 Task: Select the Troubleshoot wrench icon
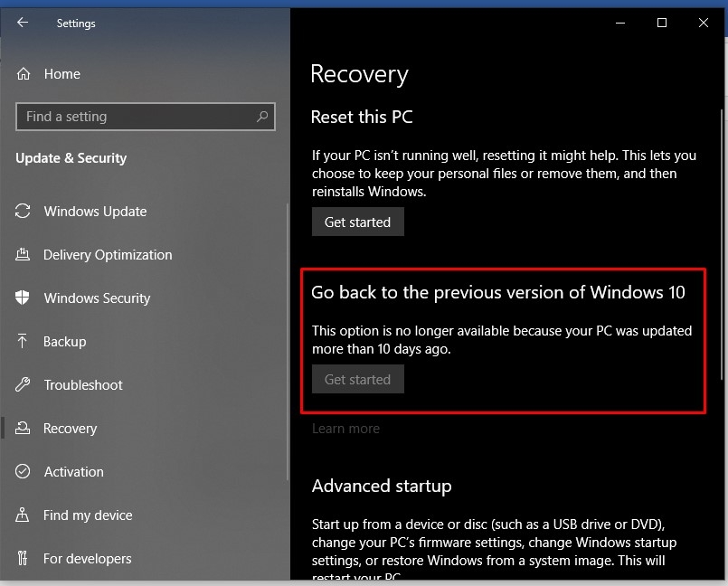pyautogui.click(x=24, y=384)
